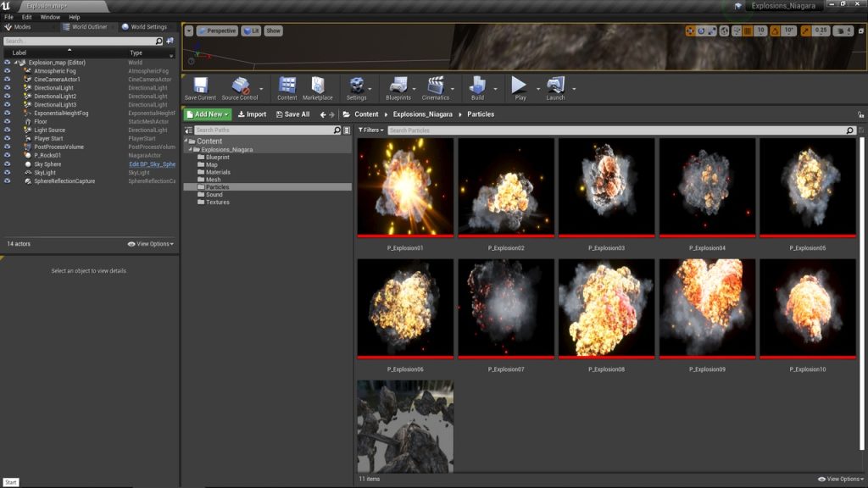Open the Window menu
868x488 pixels.
point(50,17)
